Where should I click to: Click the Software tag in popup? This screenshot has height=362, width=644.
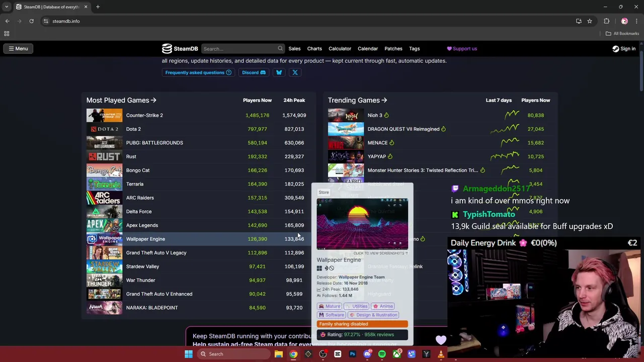332,315
